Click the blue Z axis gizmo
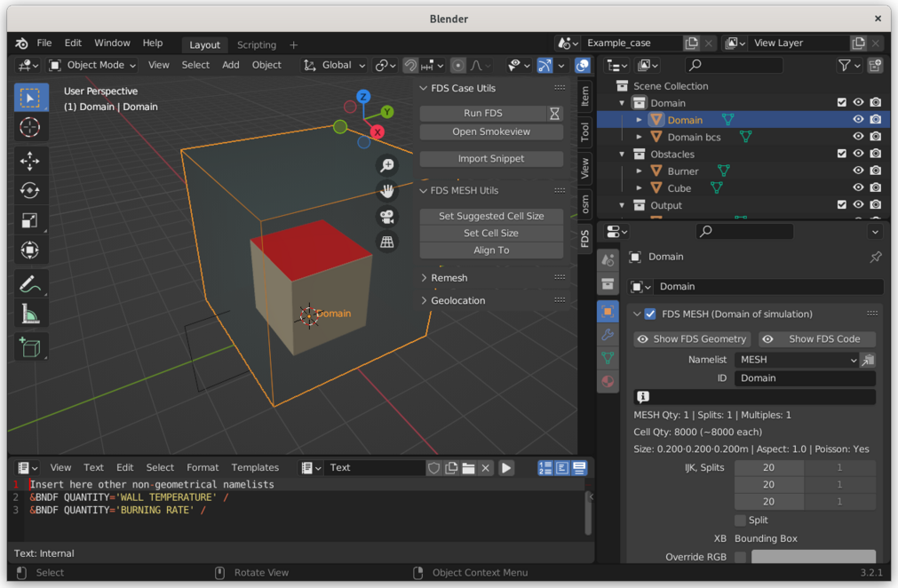898x588 pixels. pyautogui.click(x=363, y=96)
